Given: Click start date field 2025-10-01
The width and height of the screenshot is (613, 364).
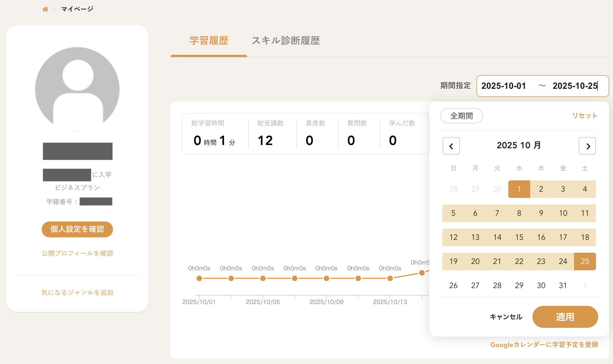Looking at the screenshot, I should (x=503, y=86).
